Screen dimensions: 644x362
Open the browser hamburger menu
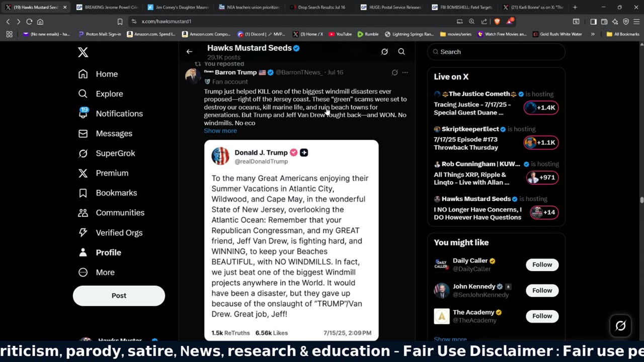click(x=636, y=22)
